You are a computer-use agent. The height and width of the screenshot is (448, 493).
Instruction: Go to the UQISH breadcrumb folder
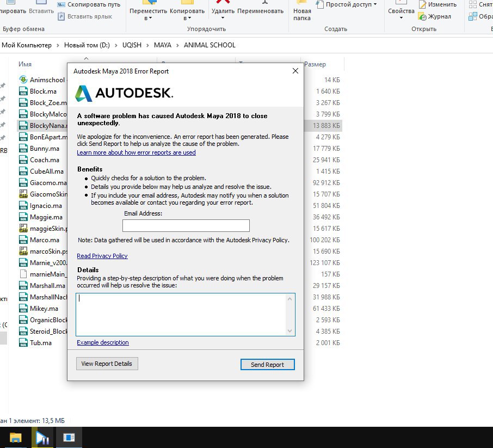coord(132,45)
